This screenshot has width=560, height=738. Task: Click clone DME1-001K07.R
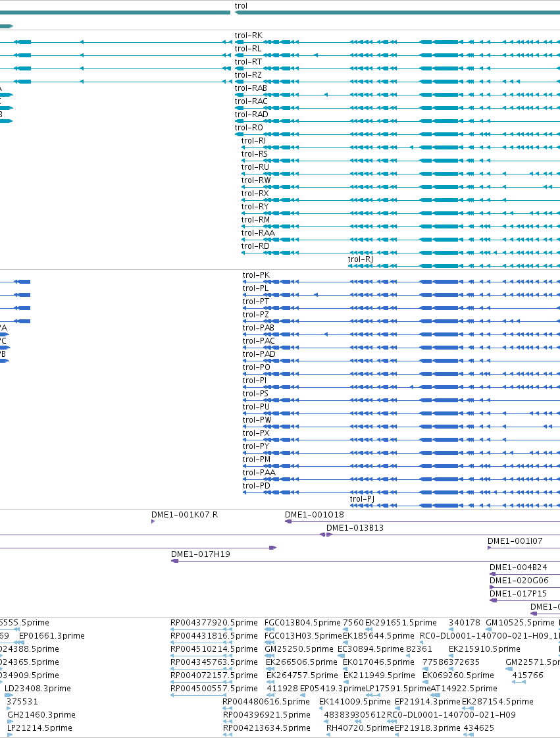(184, 515)
